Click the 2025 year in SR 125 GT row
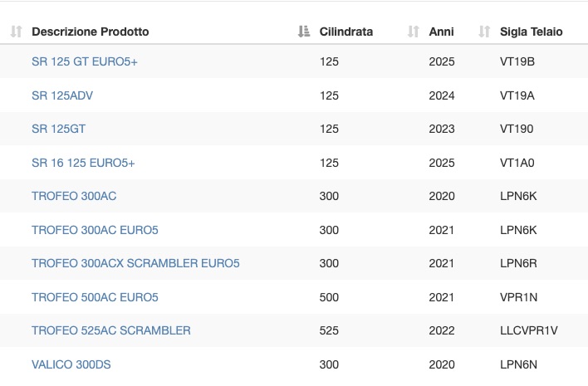The height and width of the screenshot is (386, 588). [442, 61]
